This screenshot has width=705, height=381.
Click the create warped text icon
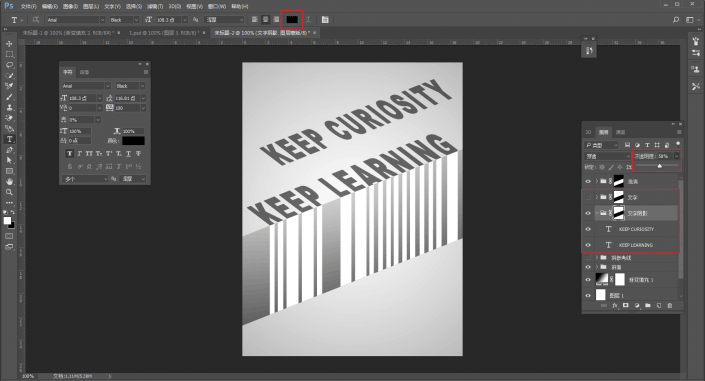tap(308, 19)
